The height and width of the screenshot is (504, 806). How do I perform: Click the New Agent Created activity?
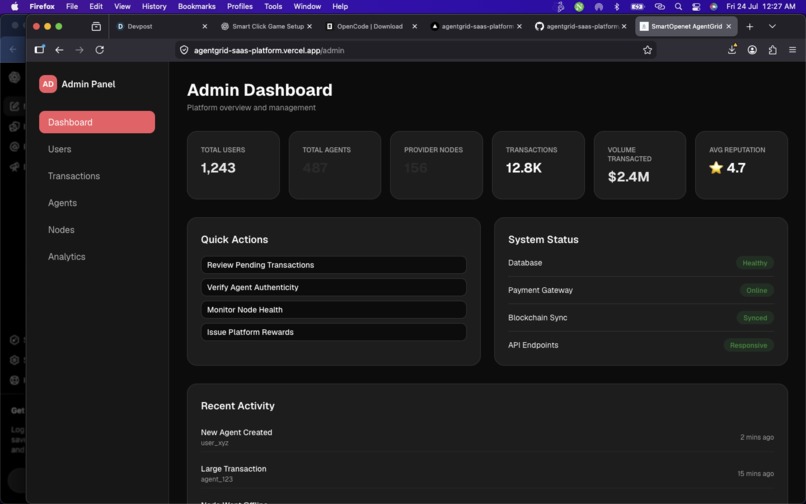click(x=487, y=437)
